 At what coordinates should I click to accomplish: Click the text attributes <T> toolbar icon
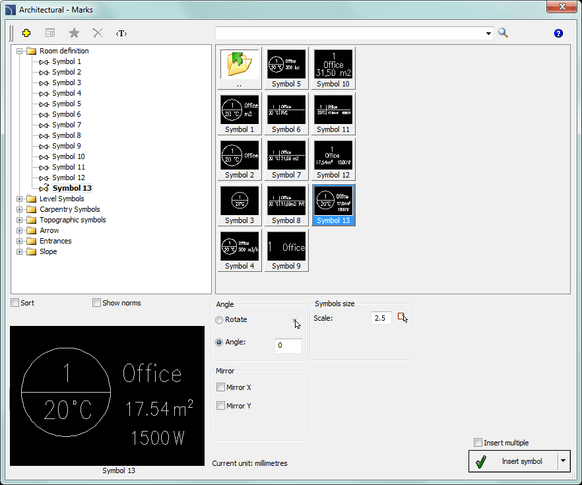(121, 33)
